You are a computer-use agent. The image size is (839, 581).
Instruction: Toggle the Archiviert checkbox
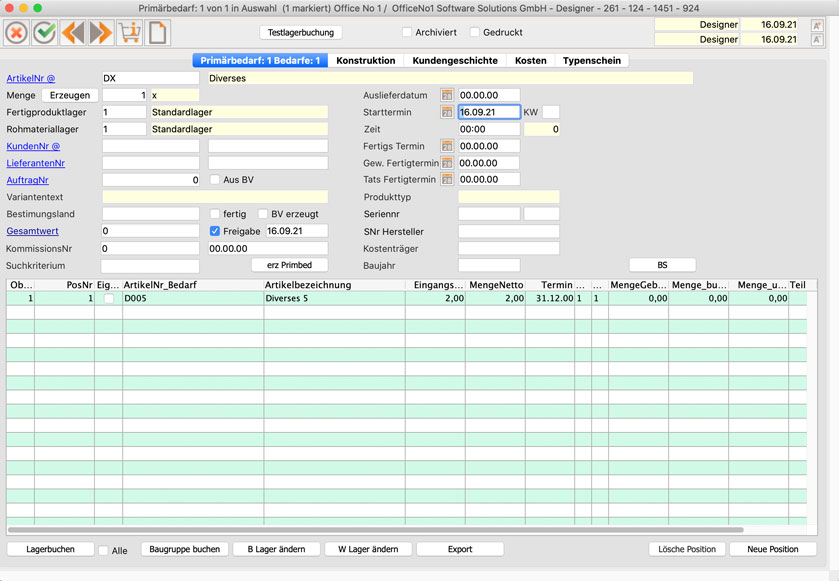(x=407, y=32)
